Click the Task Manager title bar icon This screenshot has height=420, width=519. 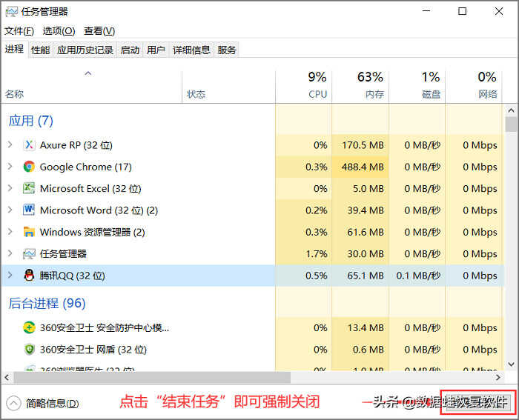pos(11,12)
